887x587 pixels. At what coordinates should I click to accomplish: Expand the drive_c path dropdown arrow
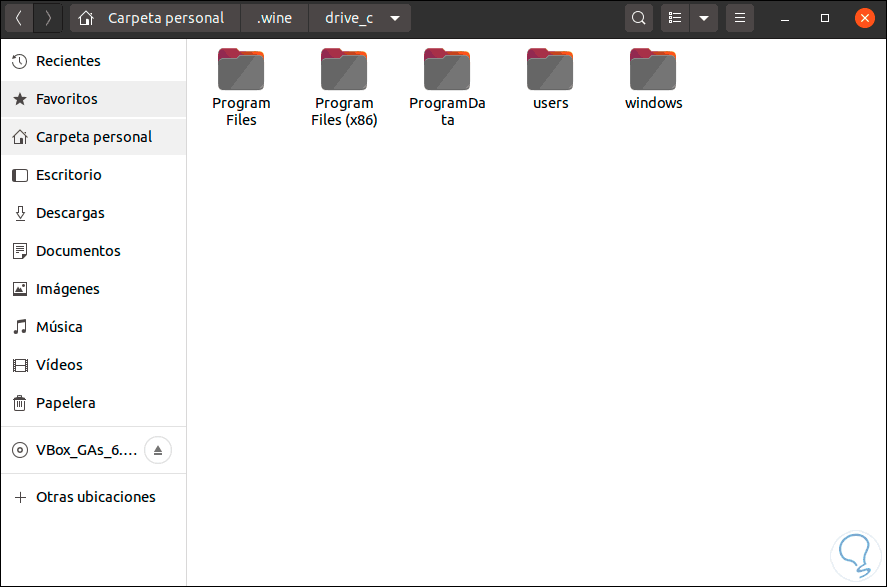395,18
